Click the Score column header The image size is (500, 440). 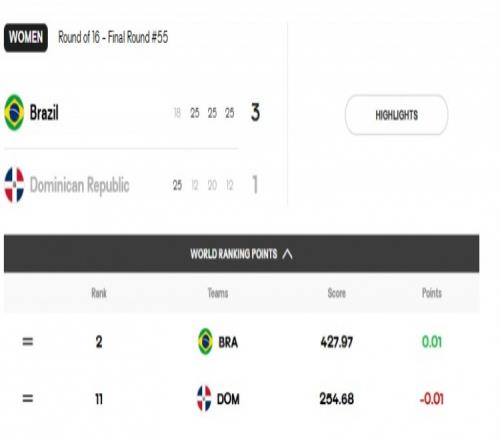337,293
